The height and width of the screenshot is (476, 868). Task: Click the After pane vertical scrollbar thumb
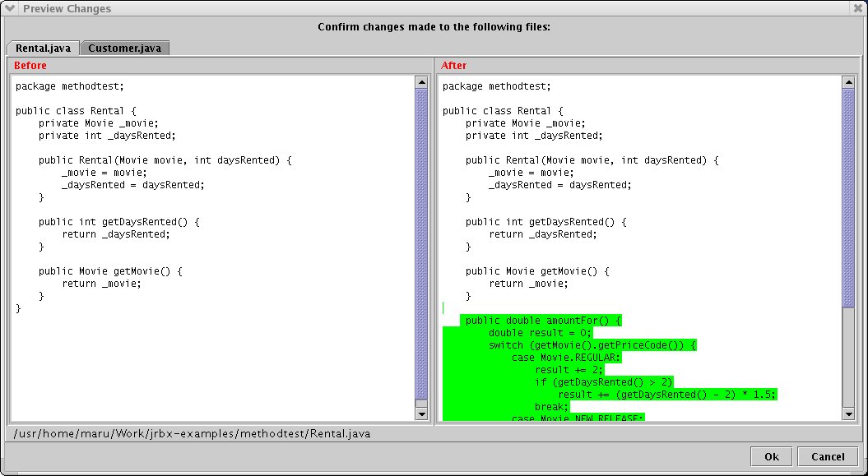(x=848, y=198)
